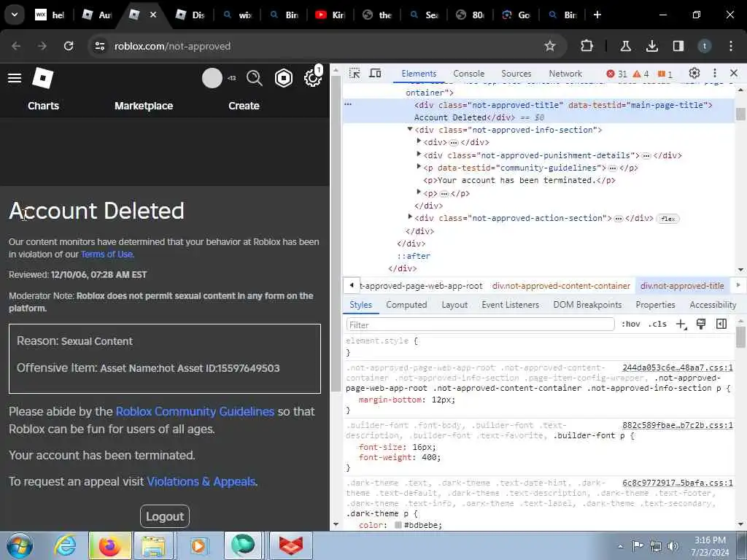Toggle the Chrome side panel icon
The image size is (747, 560).
(678, 46)
